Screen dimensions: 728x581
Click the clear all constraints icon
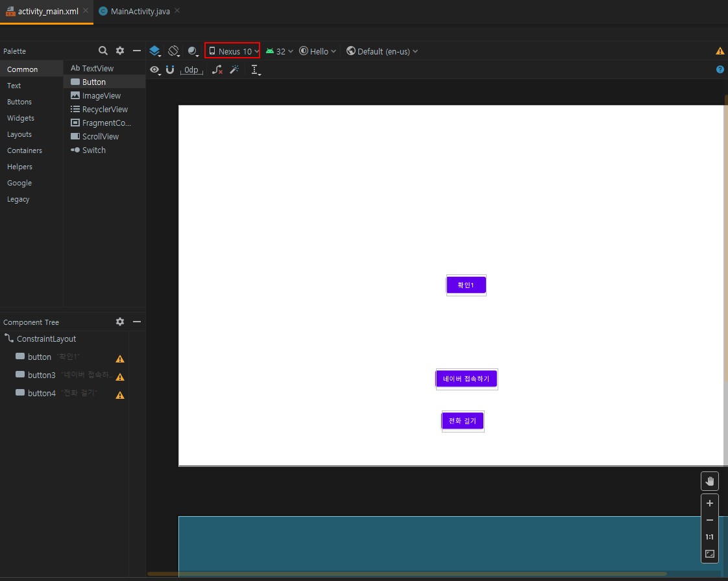[217, 70]
